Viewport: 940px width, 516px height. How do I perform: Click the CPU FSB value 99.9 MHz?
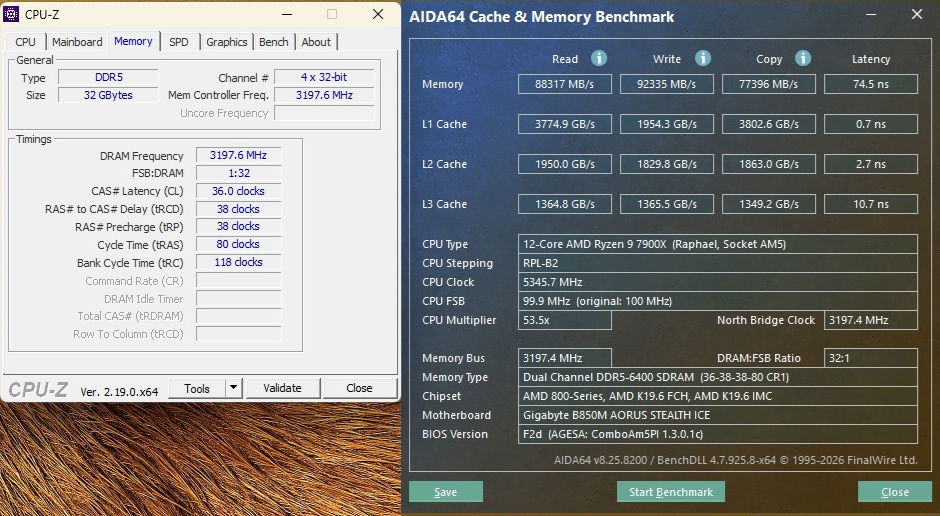tap(718, 301)
